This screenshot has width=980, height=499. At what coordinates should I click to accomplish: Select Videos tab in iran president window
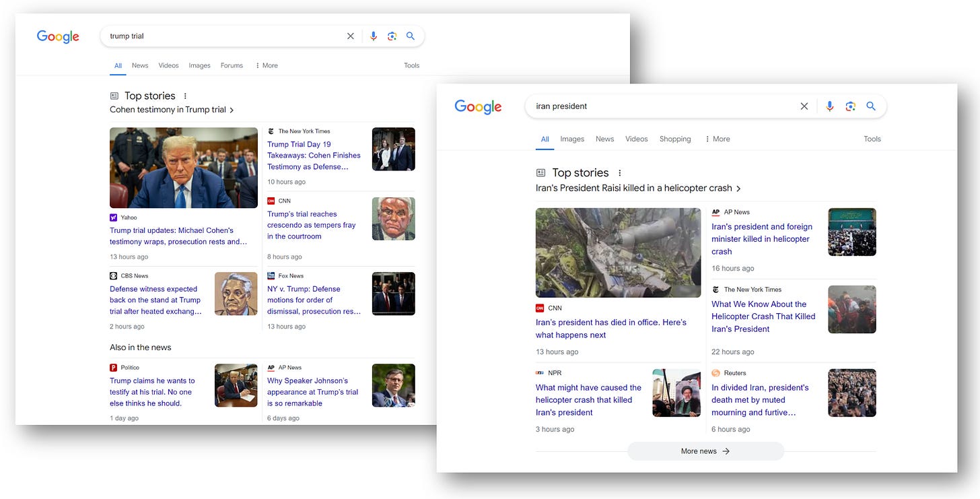tap(636, 139)
